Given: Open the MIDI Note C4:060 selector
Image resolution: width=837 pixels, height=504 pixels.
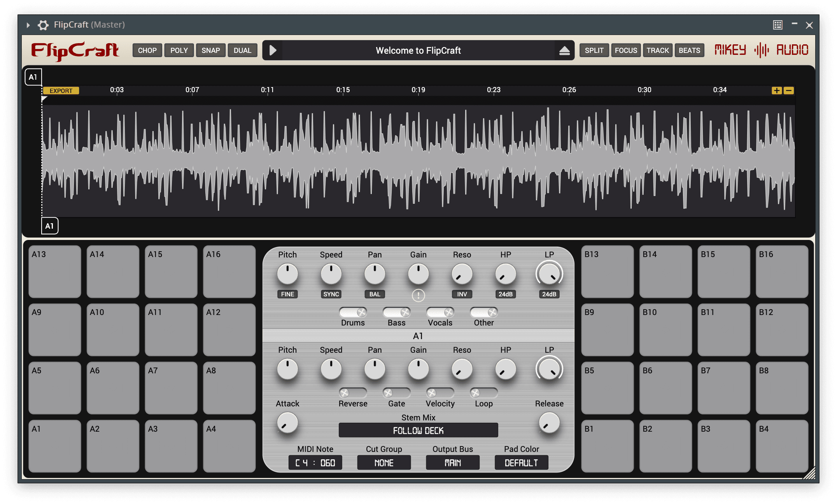Looking at the screenshot, I should [315, 463].
